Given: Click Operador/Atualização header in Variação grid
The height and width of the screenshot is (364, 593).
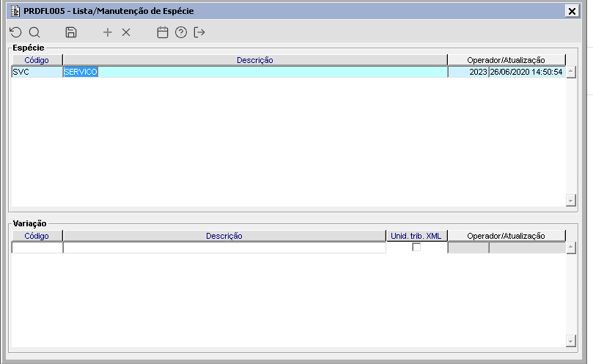Looking at the screenshot, I should (506, 236).
